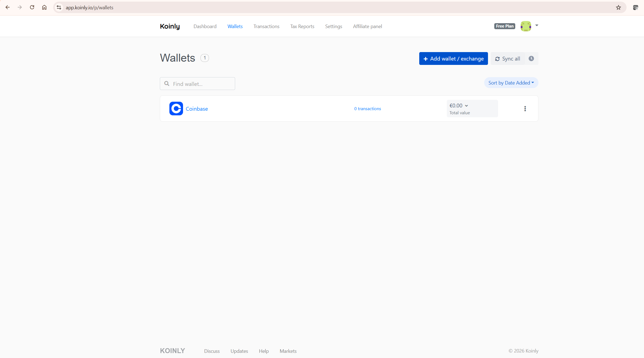Open the Sort by Date Added dropdown
Image resolution: width=644 pixels, height=358 pixels.
pyautogui.click(x=511, y=83)
